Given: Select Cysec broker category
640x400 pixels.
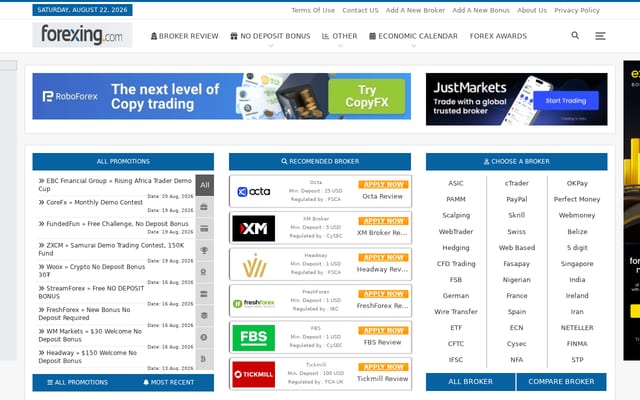Looking at the screenshot, I should [516, 344].
